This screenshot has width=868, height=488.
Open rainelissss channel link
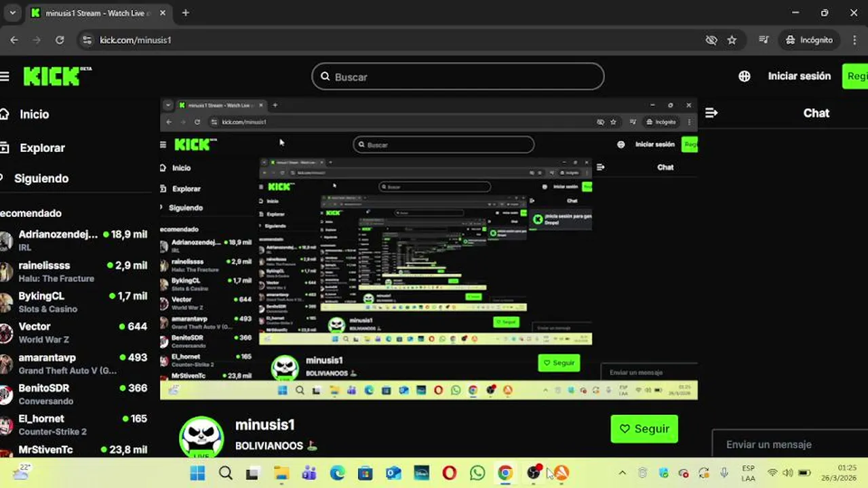point(44,266)
